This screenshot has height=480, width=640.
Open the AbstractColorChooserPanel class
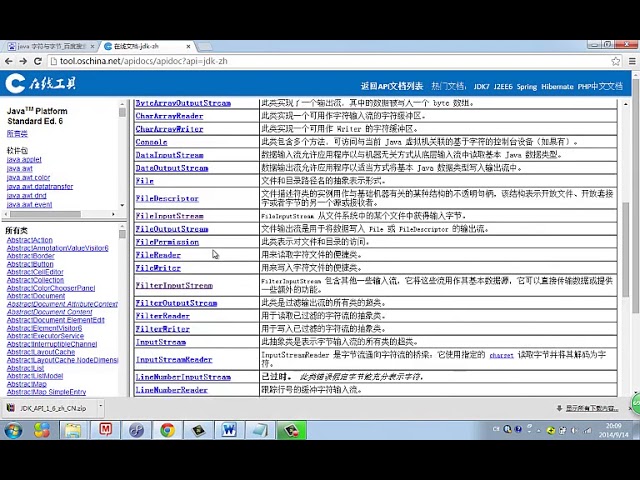coord(51,288)
